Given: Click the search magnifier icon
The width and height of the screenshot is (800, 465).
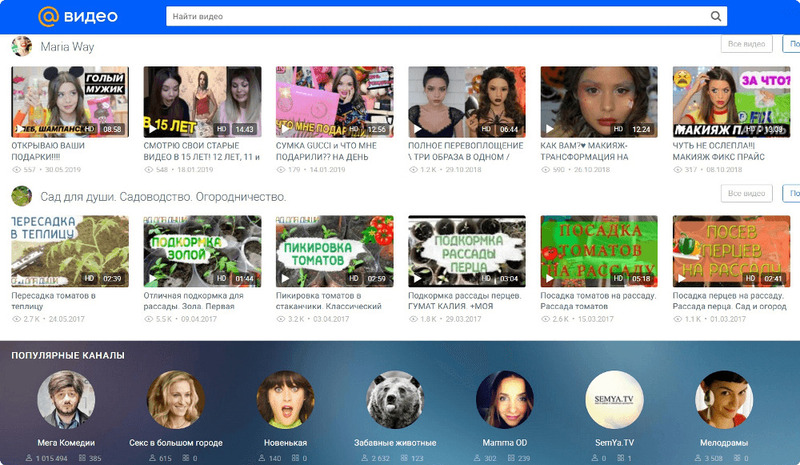Looking at the screenshot, I should tap(716, 16).
